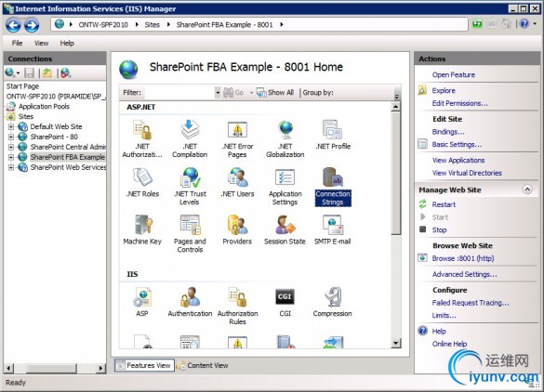Select Start Page in Connections tree
This screenshot has width=544, height=392.
[22, 86]
